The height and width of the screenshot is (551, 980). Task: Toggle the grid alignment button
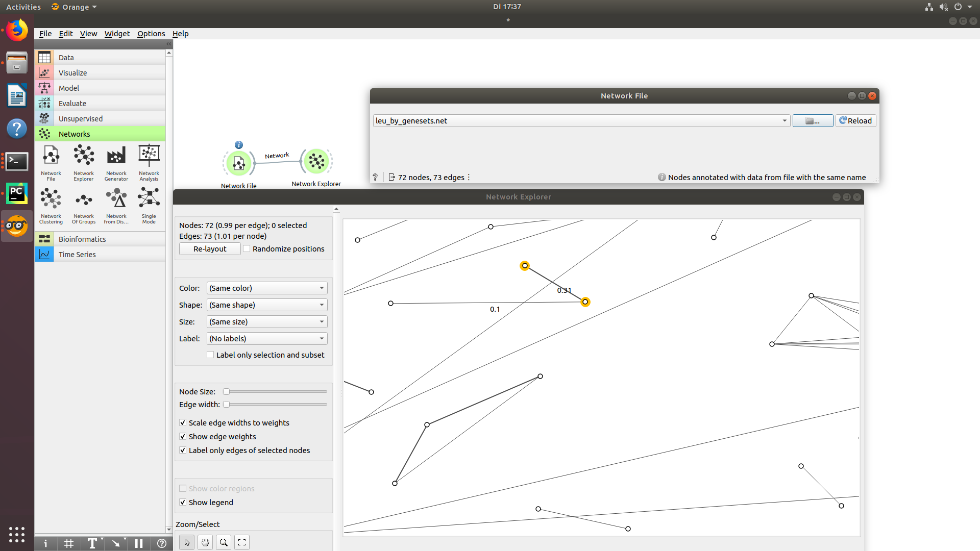pos(69,543)
